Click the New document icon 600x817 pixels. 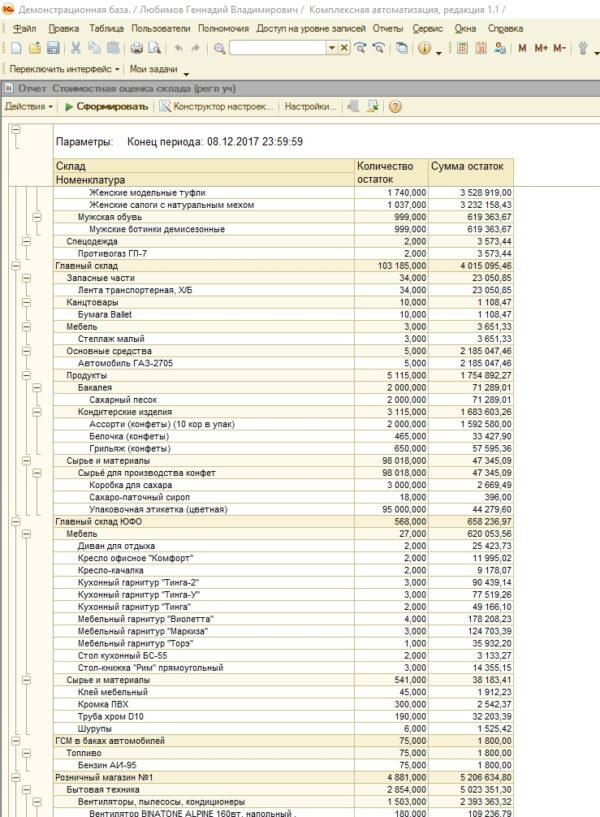(x=16, y=48)
